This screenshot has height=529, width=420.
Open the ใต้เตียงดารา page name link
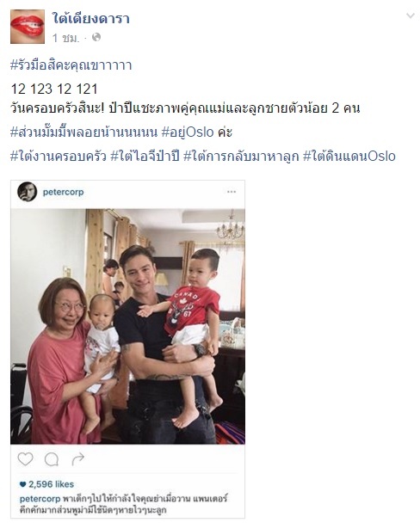pos(90,17)
